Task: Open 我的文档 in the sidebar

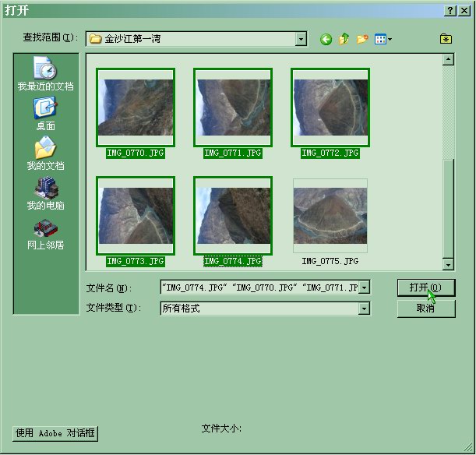Action: [x=45, y=153]
